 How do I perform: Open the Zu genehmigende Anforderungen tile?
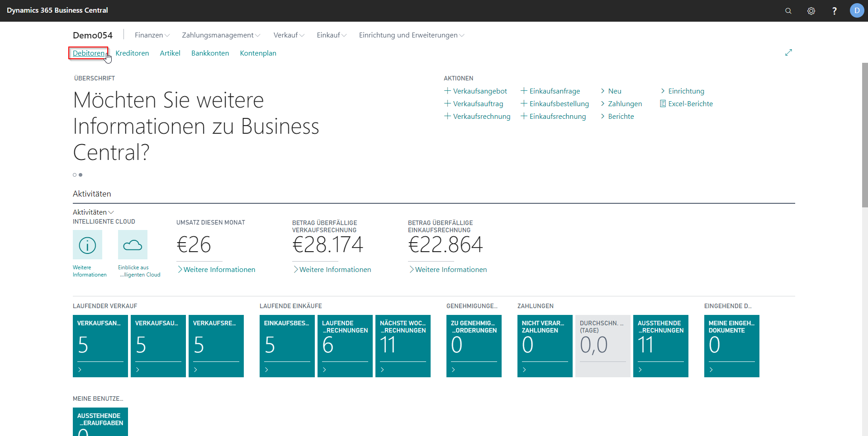coord(474,346)
